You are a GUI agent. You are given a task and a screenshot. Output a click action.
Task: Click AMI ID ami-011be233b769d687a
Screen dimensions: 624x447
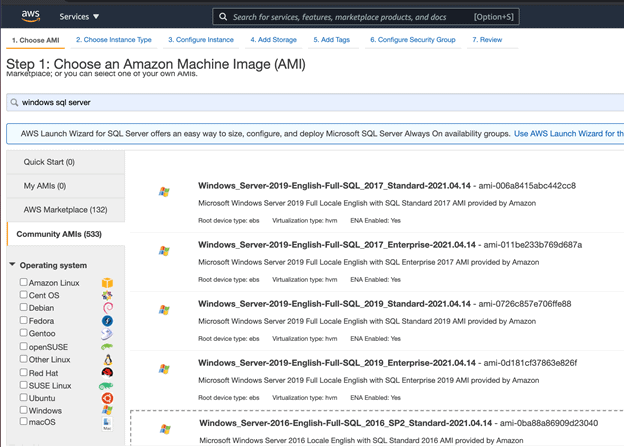click(532, 245)
